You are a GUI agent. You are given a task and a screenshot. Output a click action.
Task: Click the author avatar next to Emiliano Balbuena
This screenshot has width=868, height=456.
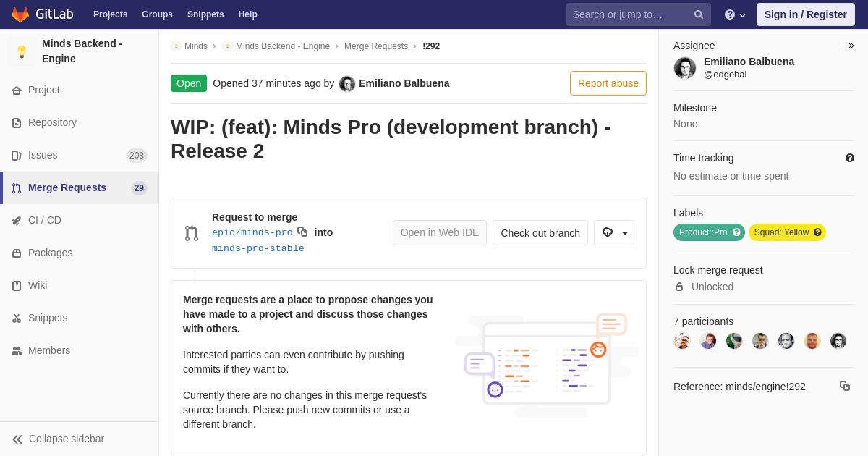tap(347, 84)
